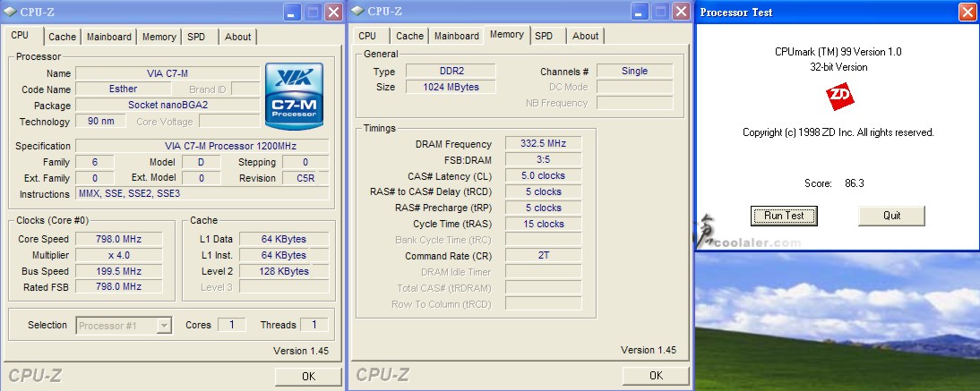Click Cycle Time (tRAS) value 15 clocks
Viewport: 980px width, 391px height.
click(543, 224)
